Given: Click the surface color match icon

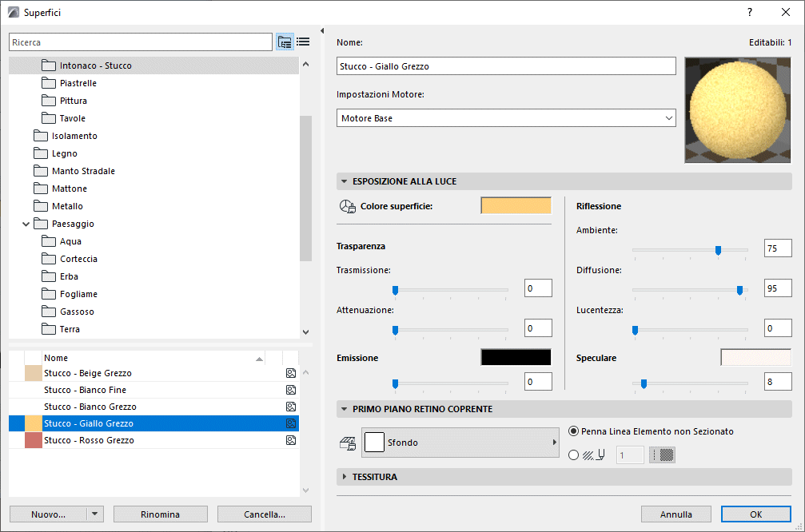Looking at the screenshot, I should 347,206.
